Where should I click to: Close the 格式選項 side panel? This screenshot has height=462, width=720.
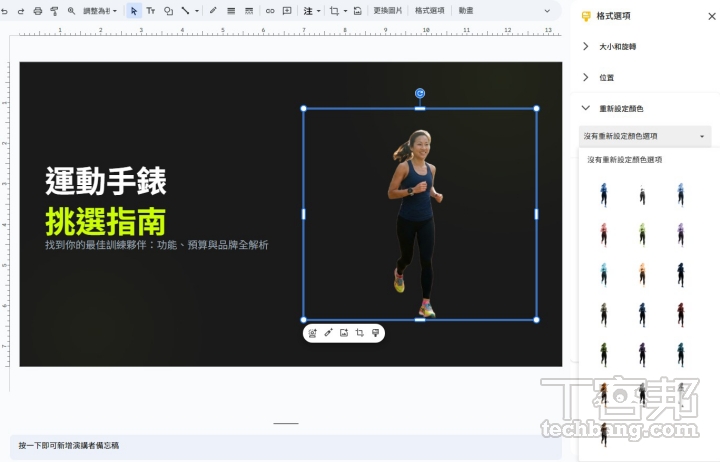pos(712,16)
